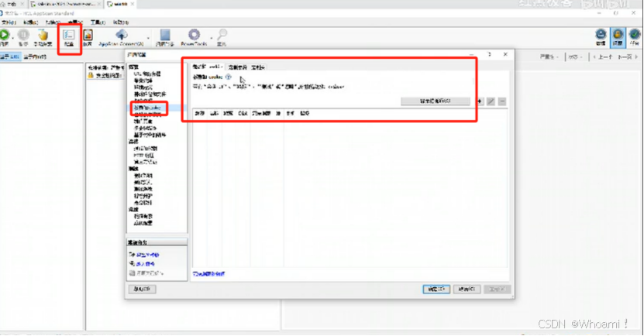The width and height of the screenshot is (644, 336).
Task: Click the grey Pause scan toolbar icon
Action: (23, 36)
